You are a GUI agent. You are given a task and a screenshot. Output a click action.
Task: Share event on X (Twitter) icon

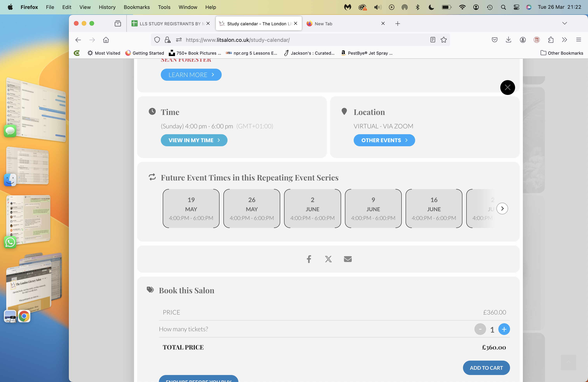coord(328,259)
